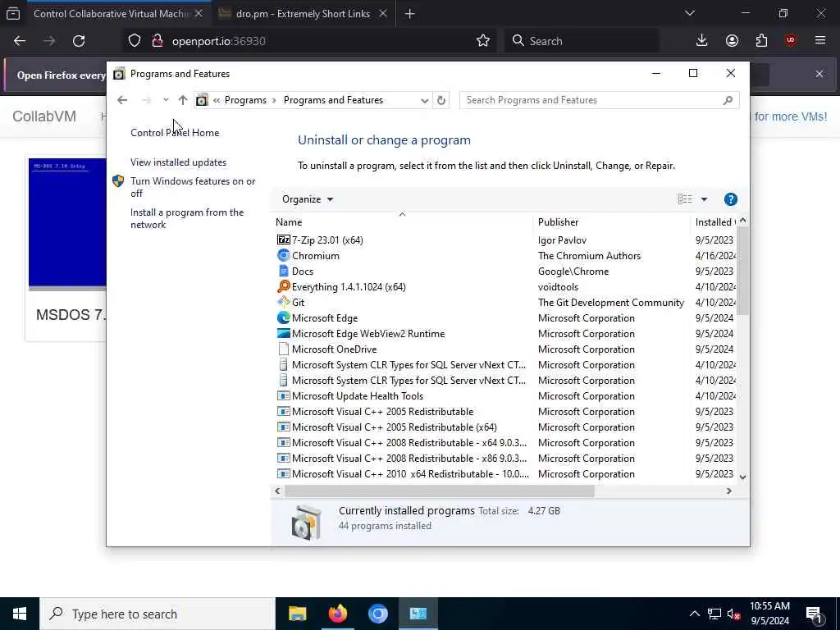Expand the address bar history dropdown
The width and height of the screenshot is (840, 630).
(424, 100)
